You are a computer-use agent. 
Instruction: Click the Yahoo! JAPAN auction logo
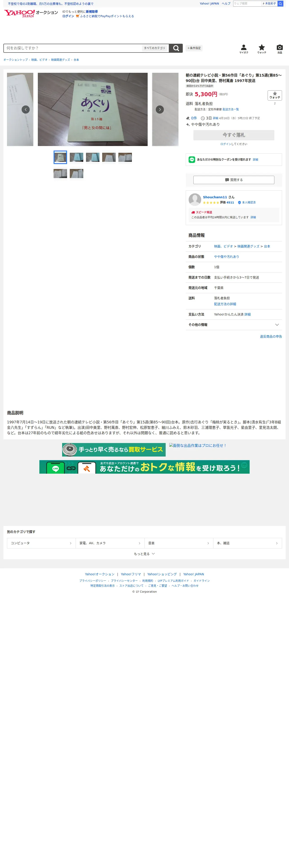click(31, 13)
